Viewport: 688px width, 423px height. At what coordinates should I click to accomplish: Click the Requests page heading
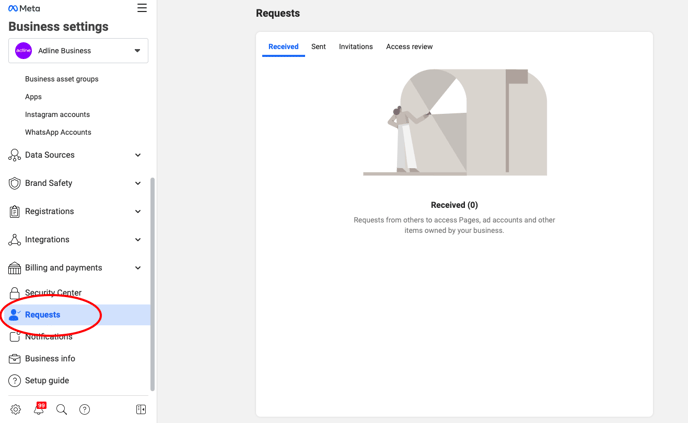[278, 13]
